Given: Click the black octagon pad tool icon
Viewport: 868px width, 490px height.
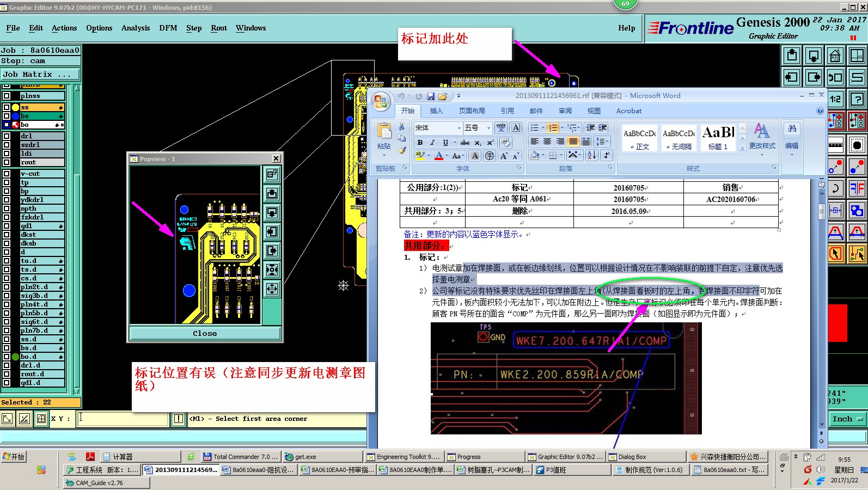Looking at the screenshot, I should 857,145.
